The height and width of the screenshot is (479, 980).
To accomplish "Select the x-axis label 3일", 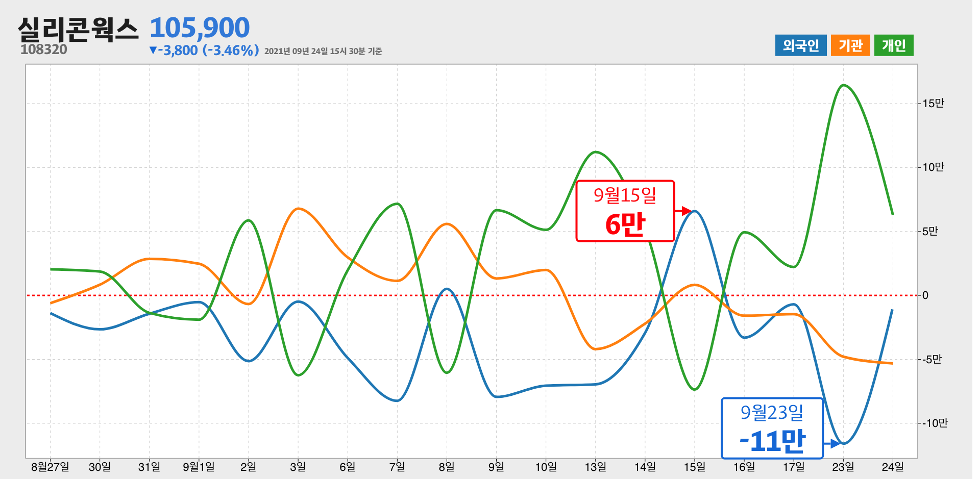I will pos(298,467).
